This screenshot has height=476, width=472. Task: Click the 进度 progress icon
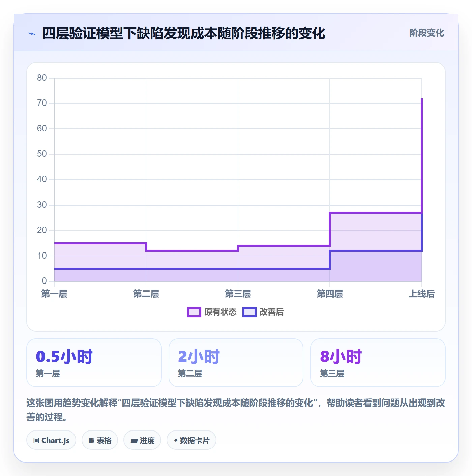coord(134,441)
